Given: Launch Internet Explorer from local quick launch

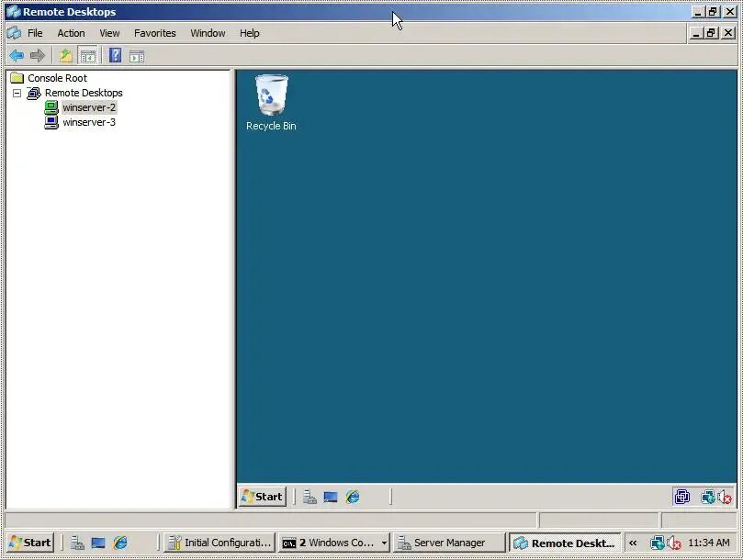Looking at the screenshot, I should coord(120,543).
